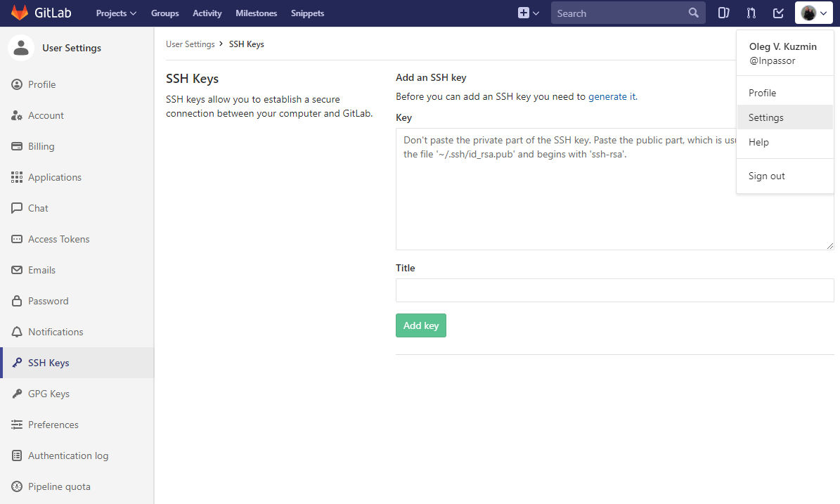Select Help in the user dropdown
840x504 pixels.
click(x=785, y=142)
